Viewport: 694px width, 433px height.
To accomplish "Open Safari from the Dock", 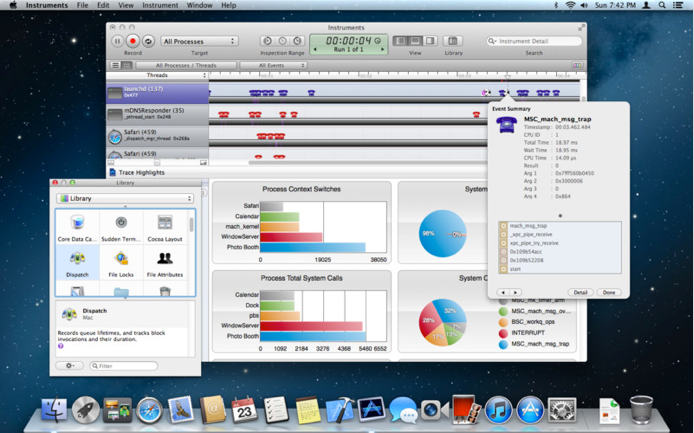I will pyautogui.click(x=150, y=410).
